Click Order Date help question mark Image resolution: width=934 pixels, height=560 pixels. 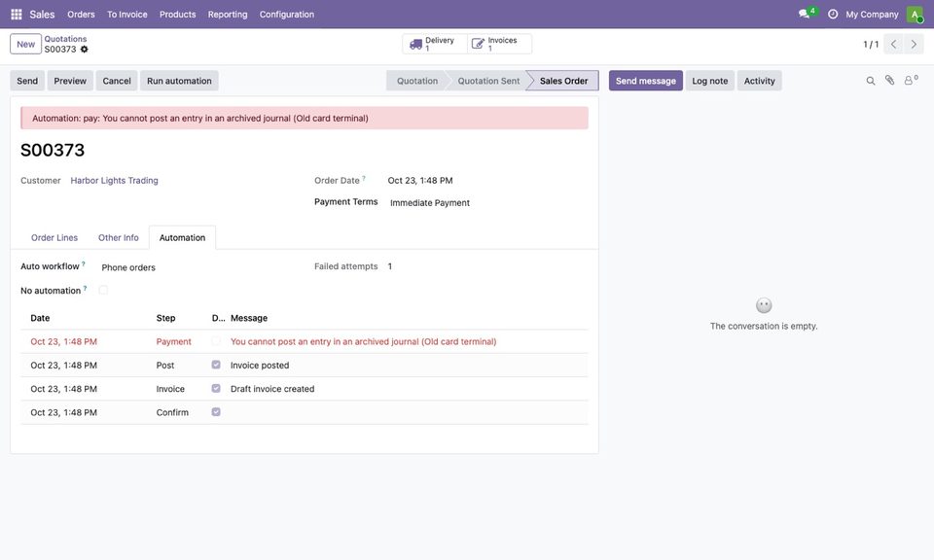tap(364, 178)
